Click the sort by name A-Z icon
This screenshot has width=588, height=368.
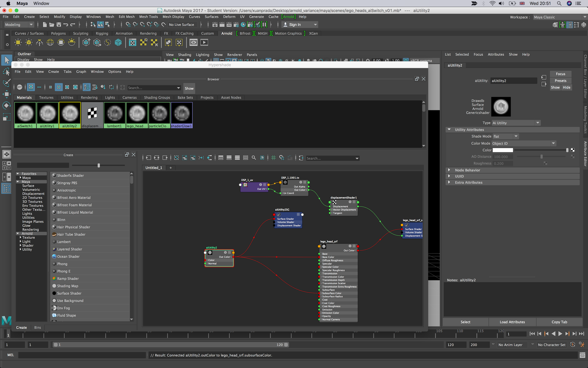(87, 87)
